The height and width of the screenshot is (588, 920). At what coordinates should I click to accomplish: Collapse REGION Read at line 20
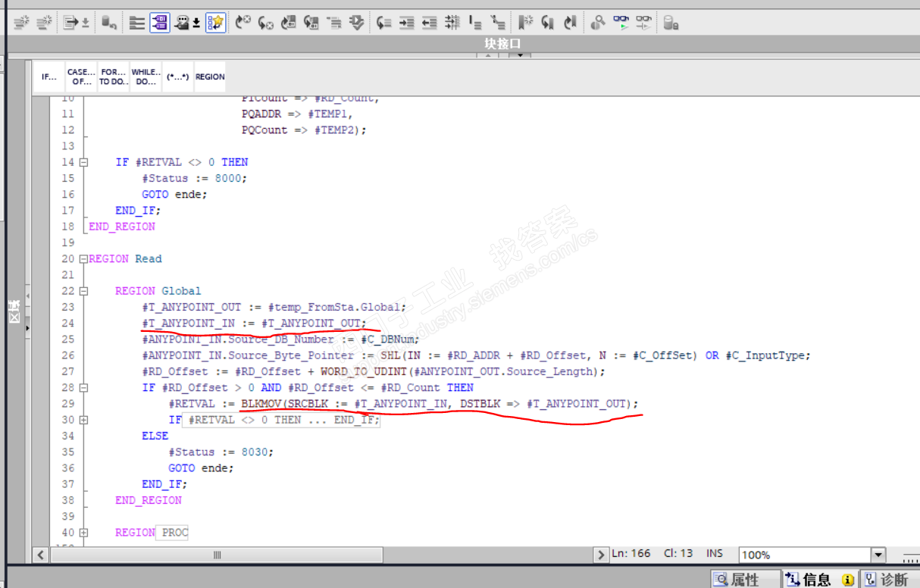(x=83, y=259)
